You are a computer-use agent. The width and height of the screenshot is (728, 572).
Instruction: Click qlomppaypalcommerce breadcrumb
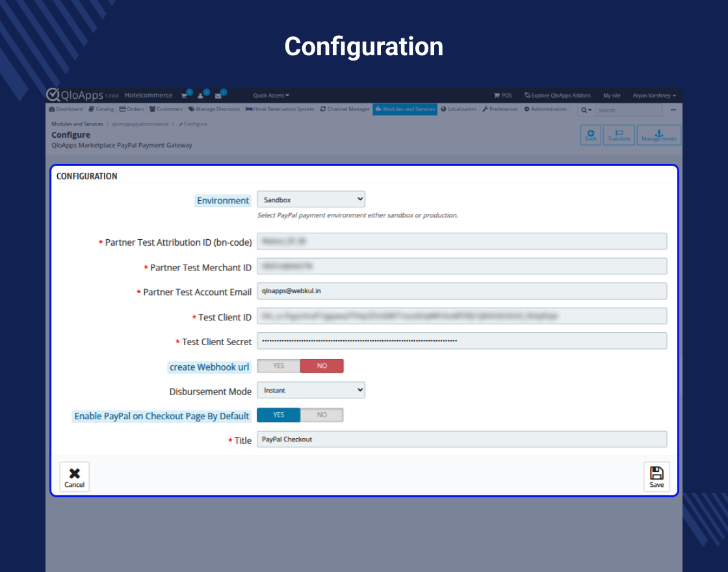point(140,124)
